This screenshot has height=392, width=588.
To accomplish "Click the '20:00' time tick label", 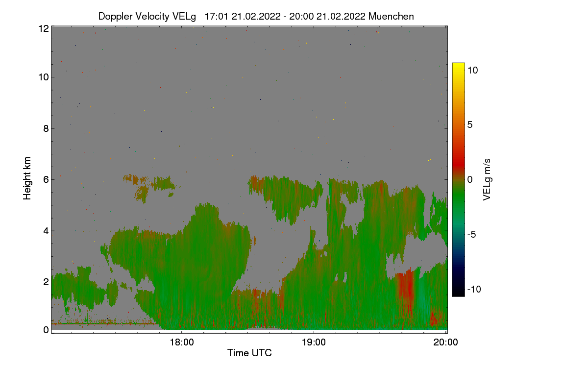I will (446, 343).
